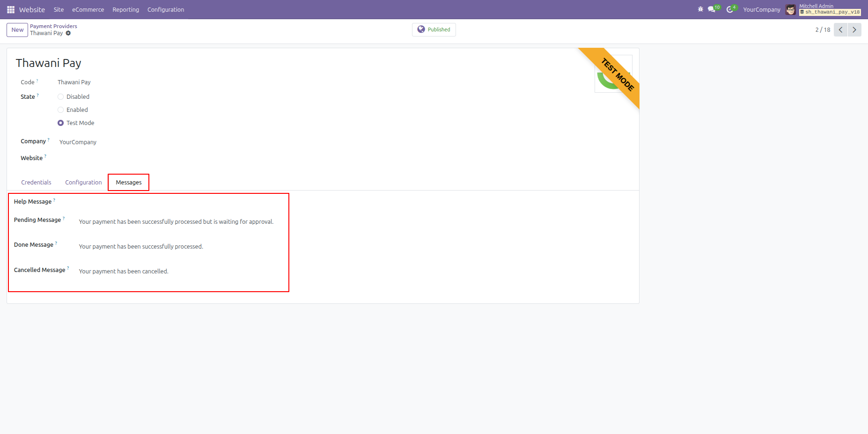Open the apps grid home menu
The height and width of the screenshot is (434, 868).
pyautogui.click(x=11, y=9)
